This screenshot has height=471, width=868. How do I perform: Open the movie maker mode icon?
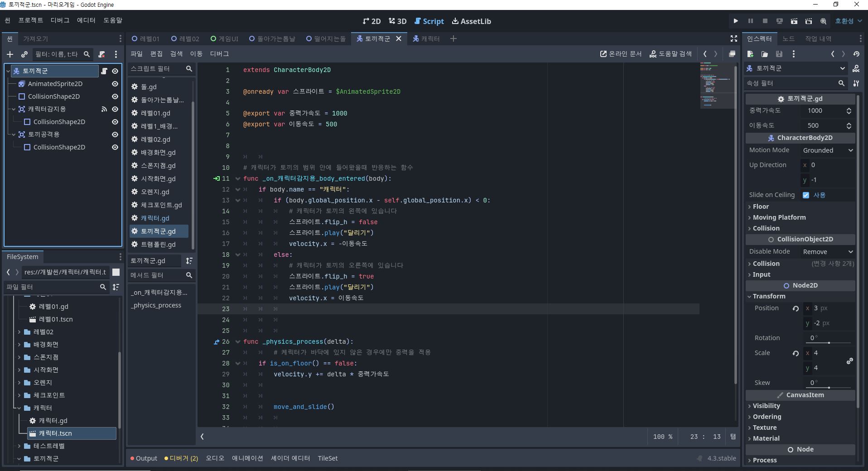coord(823,21)
